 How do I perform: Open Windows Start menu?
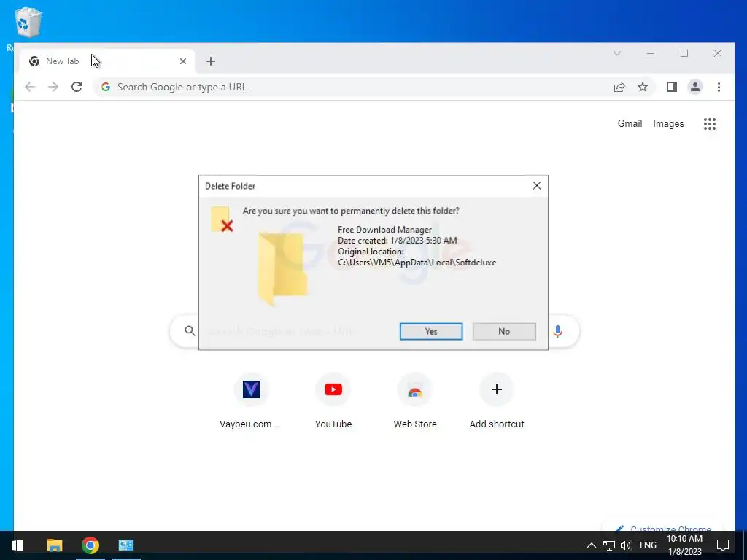click(18, 545)
